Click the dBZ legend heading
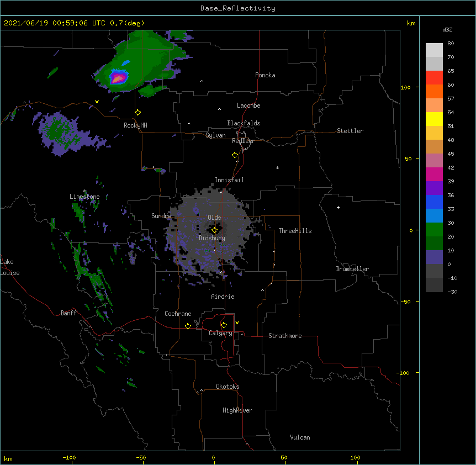 coord(447,30)
